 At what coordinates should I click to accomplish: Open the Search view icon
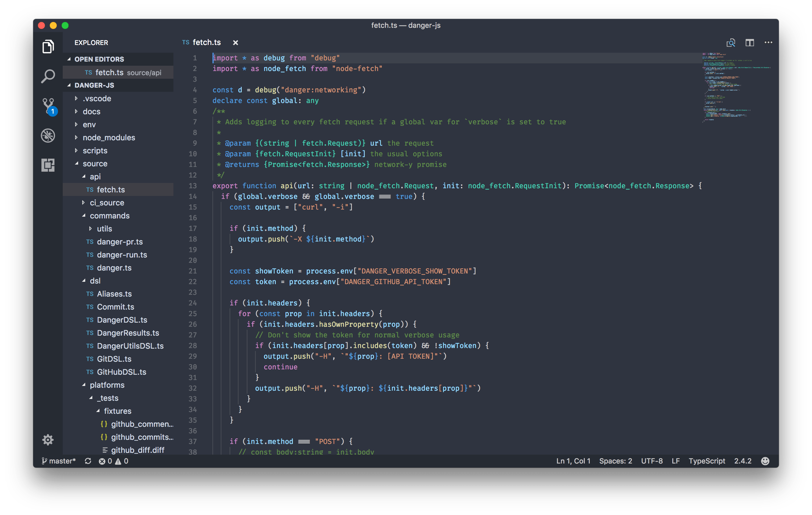tap(48, 76)
